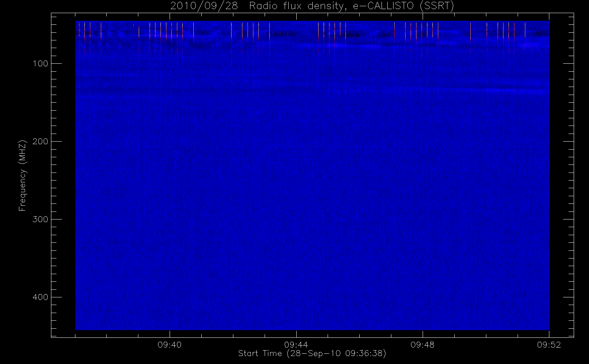Screen dimensions: 589x364
Task: Click the 200 frequency tick label
Action: (x=40, y=141)
